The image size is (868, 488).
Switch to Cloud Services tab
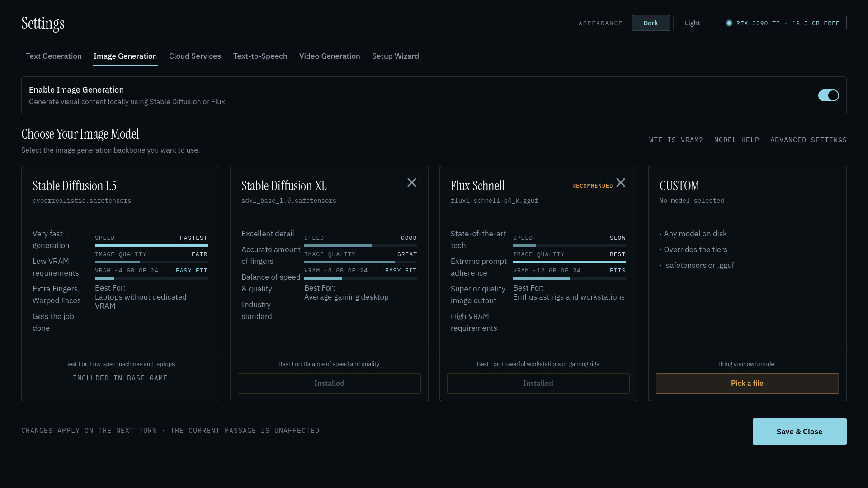coord(195,56)
